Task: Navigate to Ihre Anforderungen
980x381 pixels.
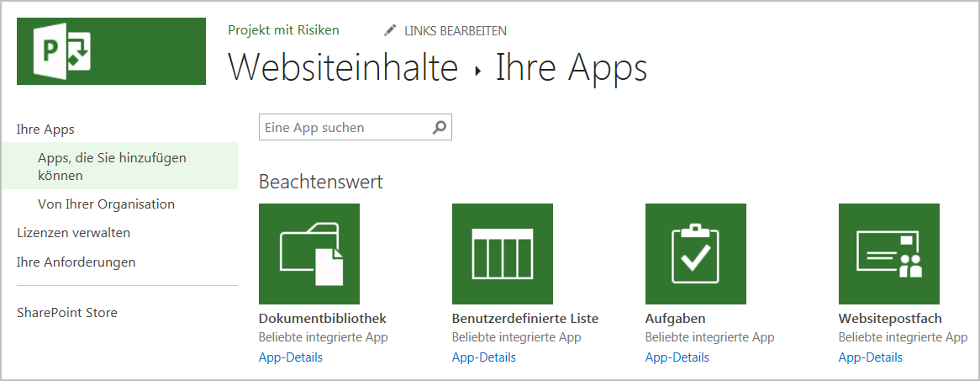Action: [x=76, y=262]
